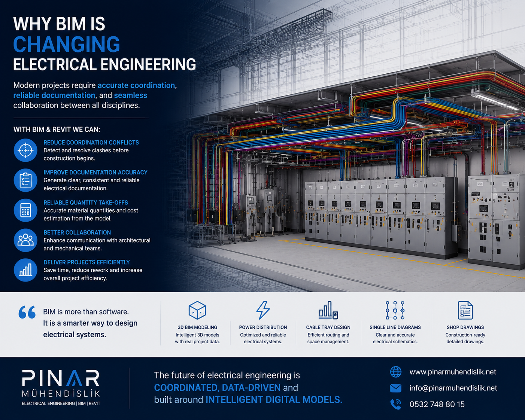525x420 pixels.
Task: Click the lightning bolt Power Distribution icon
Action: pyautogui.click(x=263, y=310)
